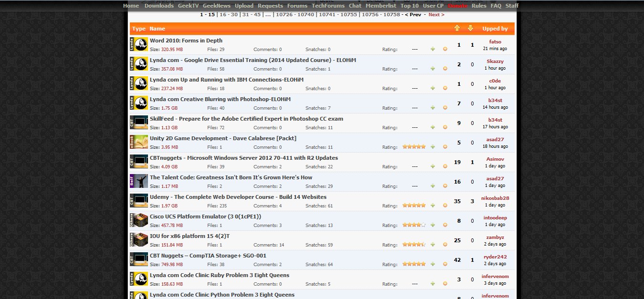Open the Home page from navigation
The height and width of the screenshot is (299, 644).
(131, 6)
